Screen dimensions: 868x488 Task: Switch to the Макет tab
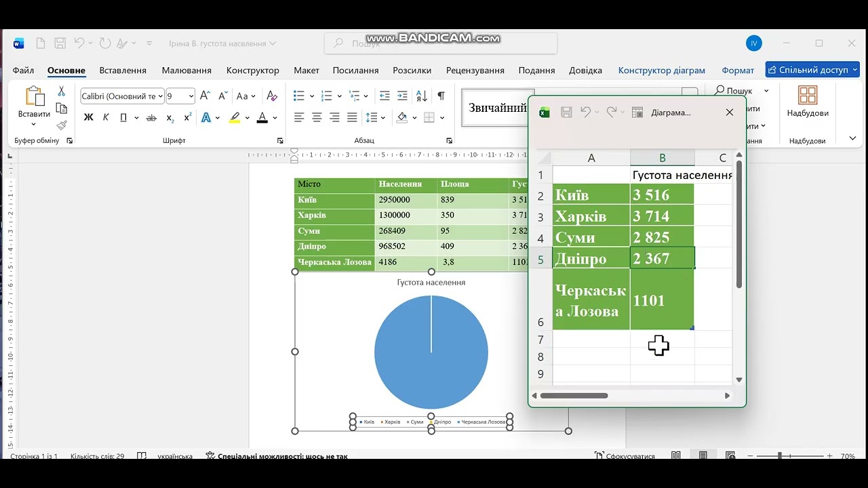click(307, 70)
